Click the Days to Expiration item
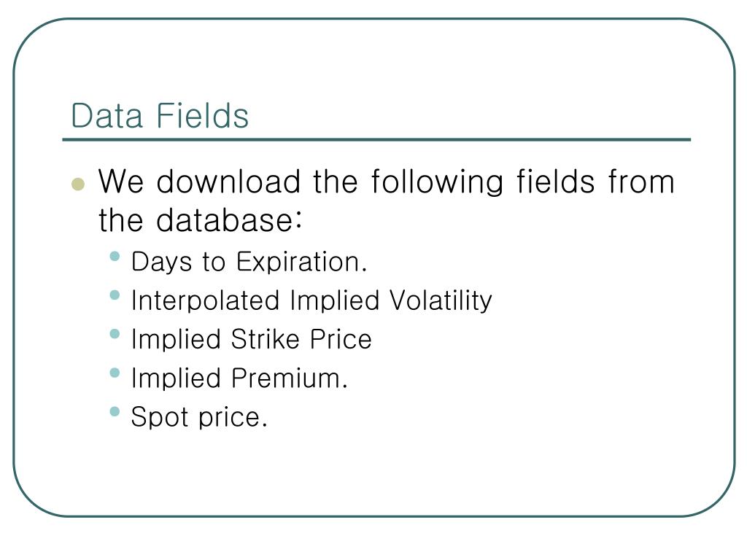 coord(249,262)
